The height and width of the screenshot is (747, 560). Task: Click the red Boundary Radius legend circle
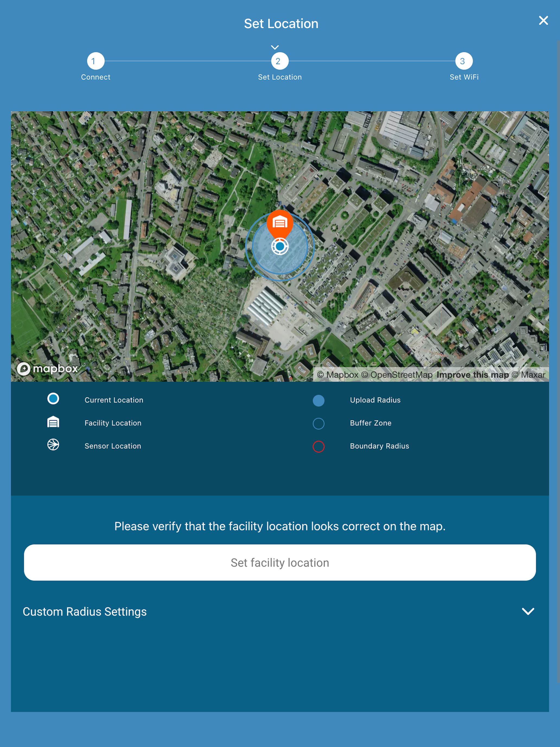pyautogui.click(x=319, y=447)
